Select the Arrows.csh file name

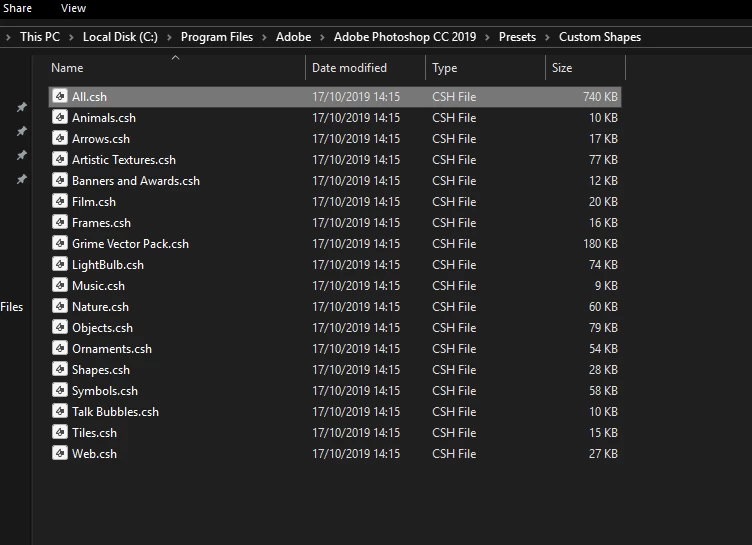(101, 139)
